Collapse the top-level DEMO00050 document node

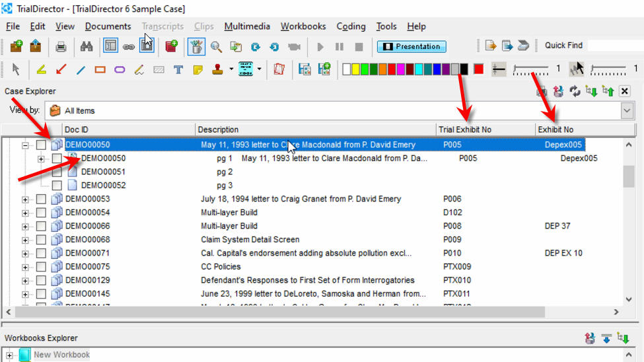coord(26,145)
